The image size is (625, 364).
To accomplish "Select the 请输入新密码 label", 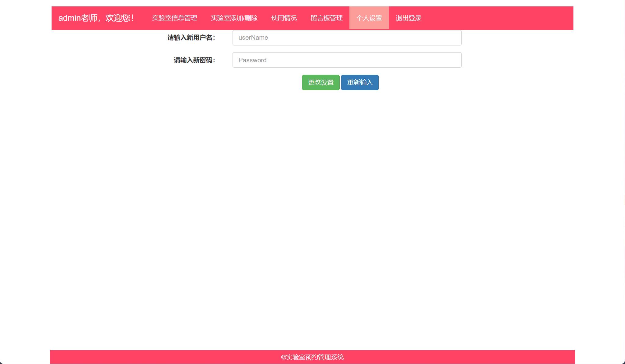I will [194, 60].
